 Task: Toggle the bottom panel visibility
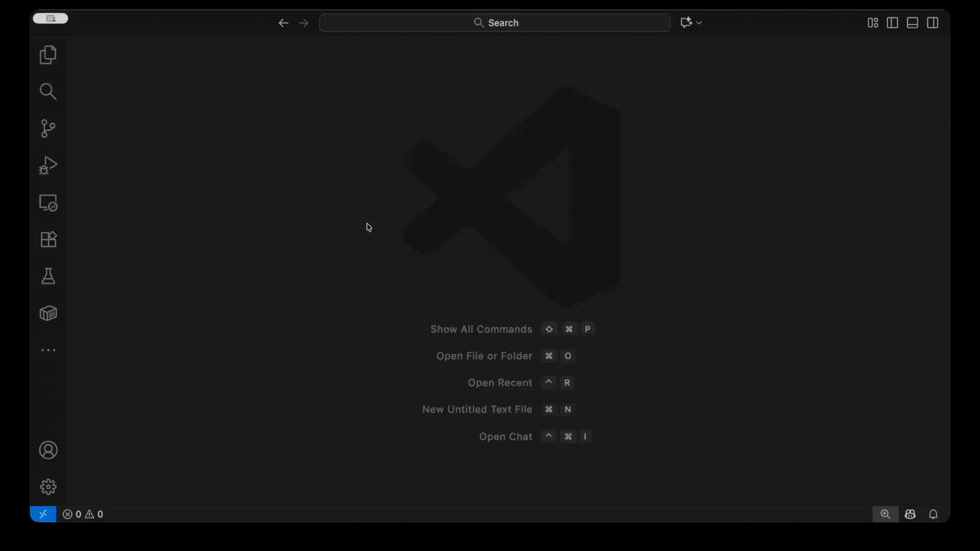(912, 22)
